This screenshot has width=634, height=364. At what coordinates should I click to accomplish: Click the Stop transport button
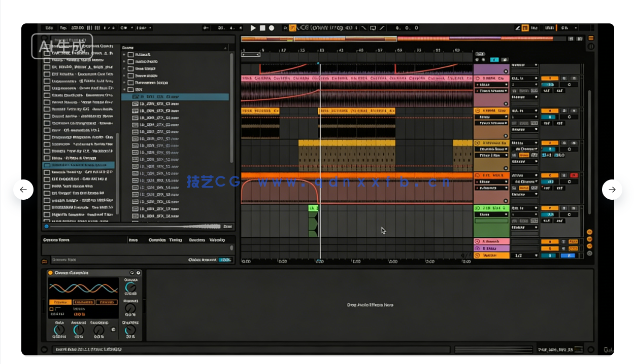pyautogui.click(x=262, y=28)
